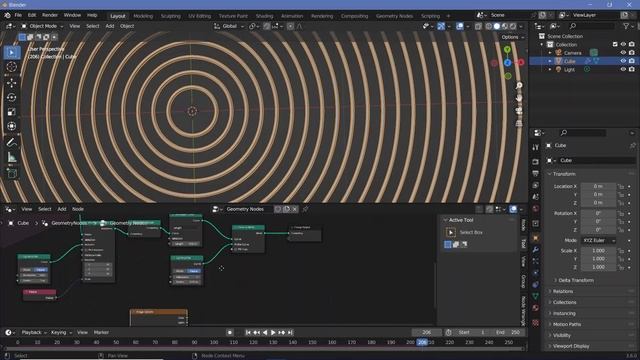Click the Keying button in timeline
The width and height of the screenshot is (640, 360).
(x=61, y=333)
